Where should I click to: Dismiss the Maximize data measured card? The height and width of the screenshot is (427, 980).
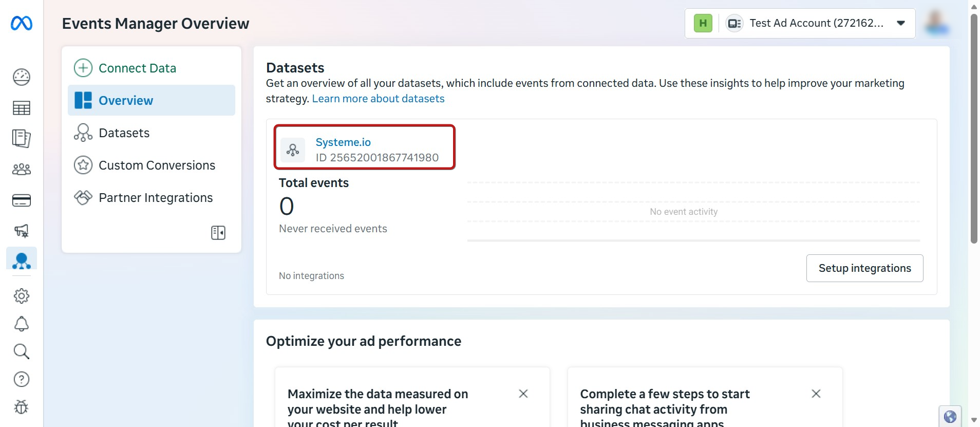523,394
